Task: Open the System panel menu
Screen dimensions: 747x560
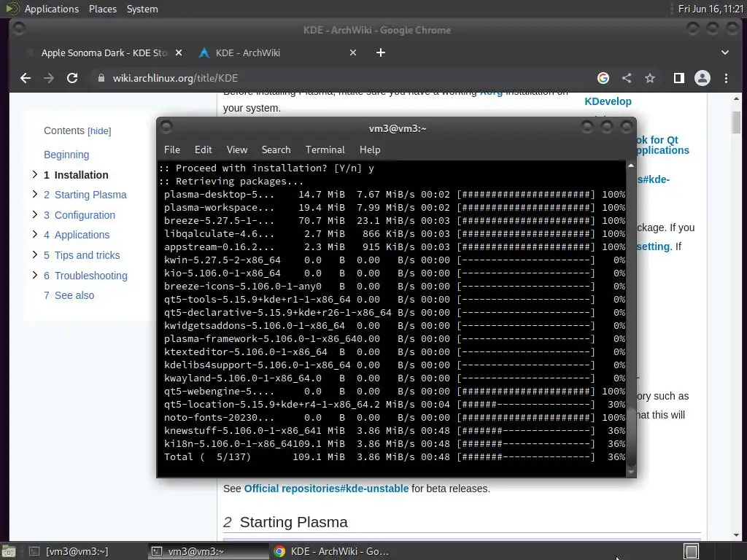Action: click(142, 9)
